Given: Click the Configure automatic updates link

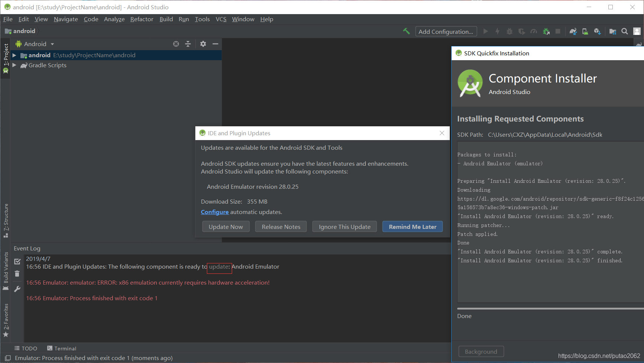Looking at the screenshot, I should [x=215, y=212].
